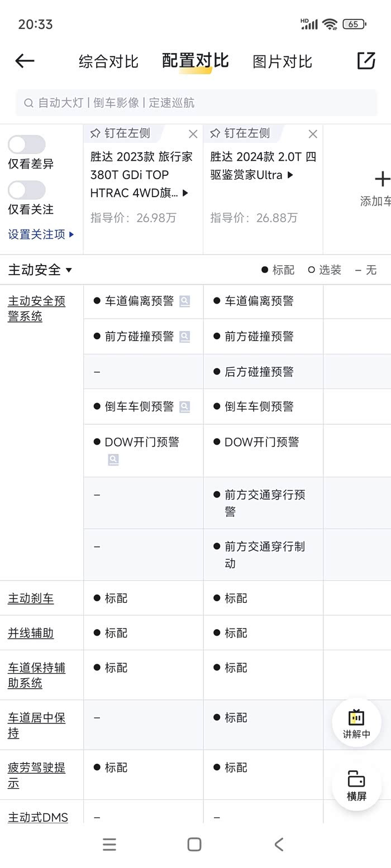Tap the configuration search field
The height and width of the screenshot is (868, 391).
click(x=195, y=103)
